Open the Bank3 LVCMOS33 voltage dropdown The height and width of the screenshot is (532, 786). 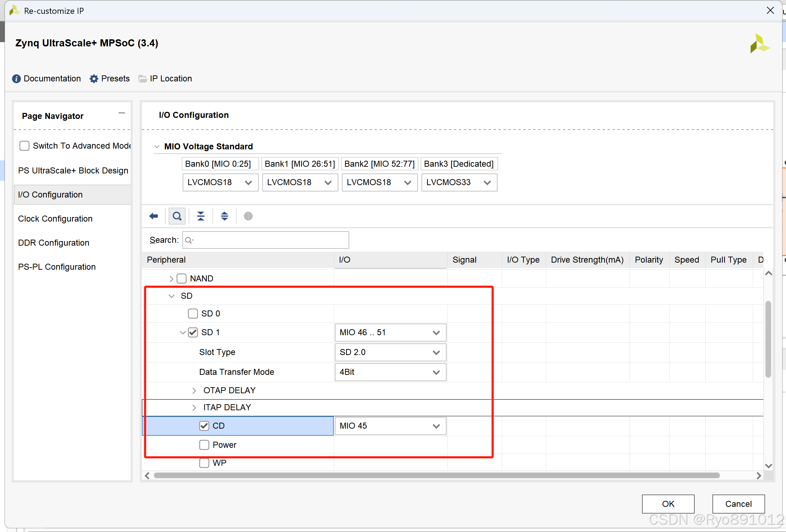pyautogui.click(x=459, y=182)
